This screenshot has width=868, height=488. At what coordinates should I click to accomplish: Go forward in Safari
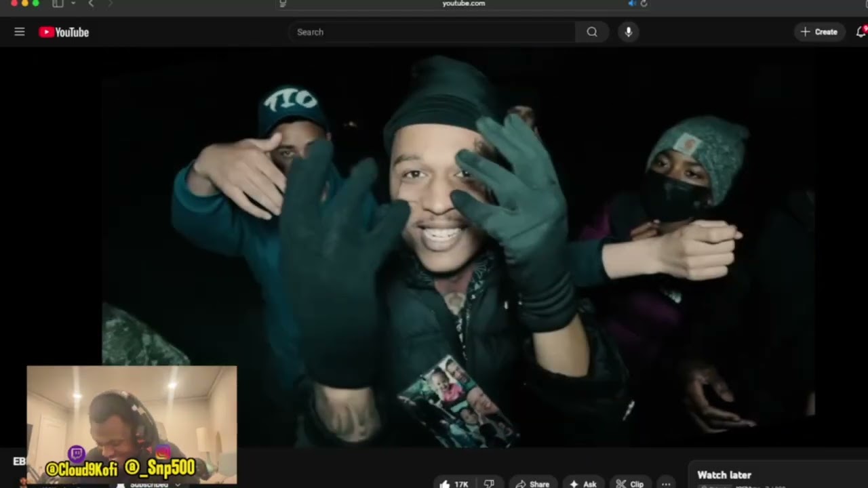(x=111, y=3)
